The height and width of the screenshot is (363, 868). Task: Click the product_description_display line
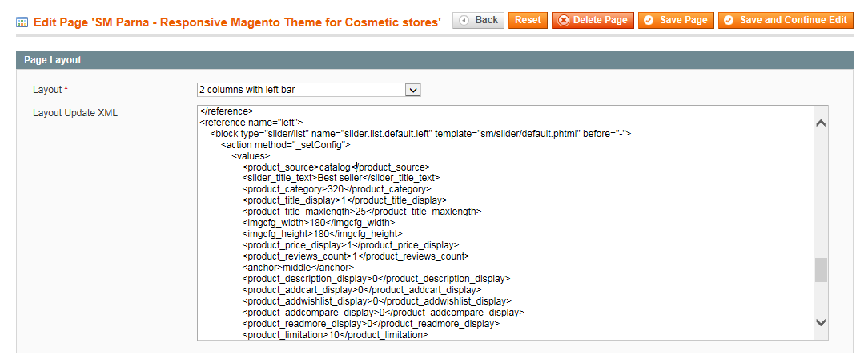point(376,277)
